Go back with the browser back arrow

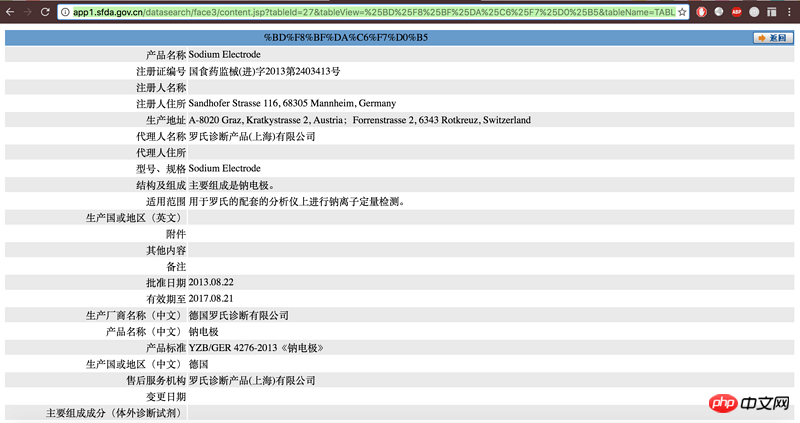tap(10, 12)
